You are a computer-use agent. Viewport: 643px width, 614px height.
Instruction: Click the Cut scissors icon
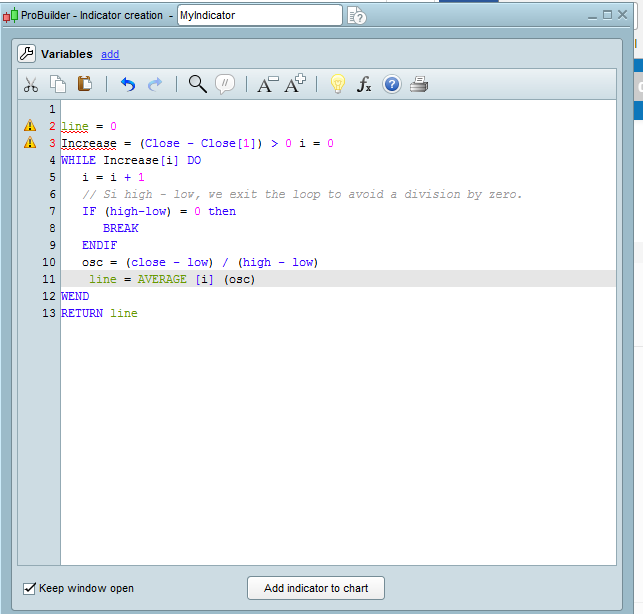(x=31, y=85)
